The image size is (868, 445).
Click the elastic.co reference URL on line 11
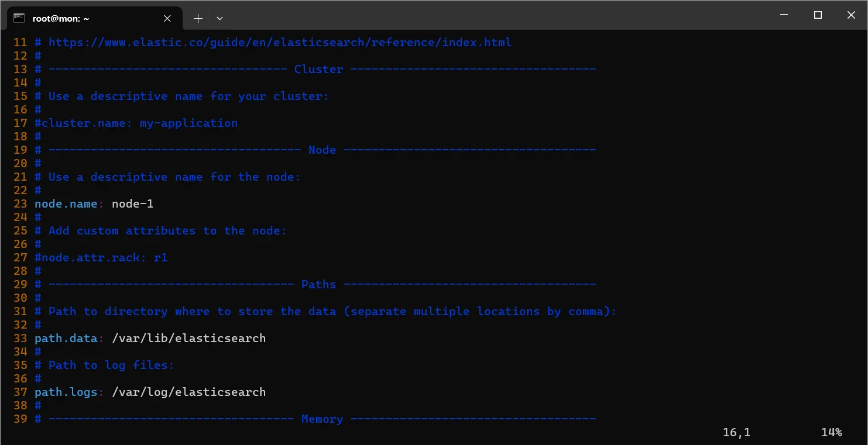280,42
